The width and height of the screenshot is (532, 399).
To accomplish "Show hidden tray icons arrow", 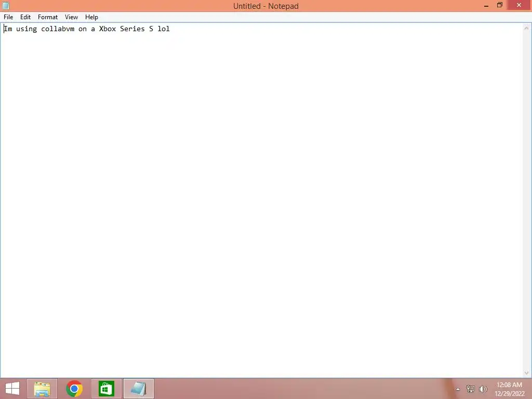I will [x=458, y=389].
